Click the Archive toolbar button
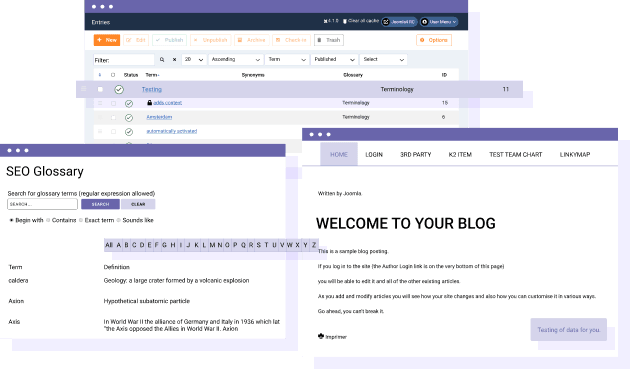Viewport: 630px width, 369px height. (252, 40)
